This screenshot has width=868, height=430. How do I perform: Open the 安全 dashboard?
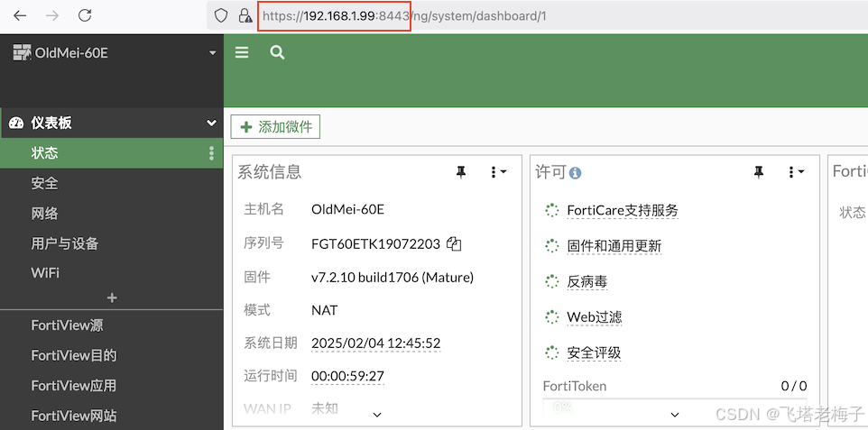click(x=44, y=183)
